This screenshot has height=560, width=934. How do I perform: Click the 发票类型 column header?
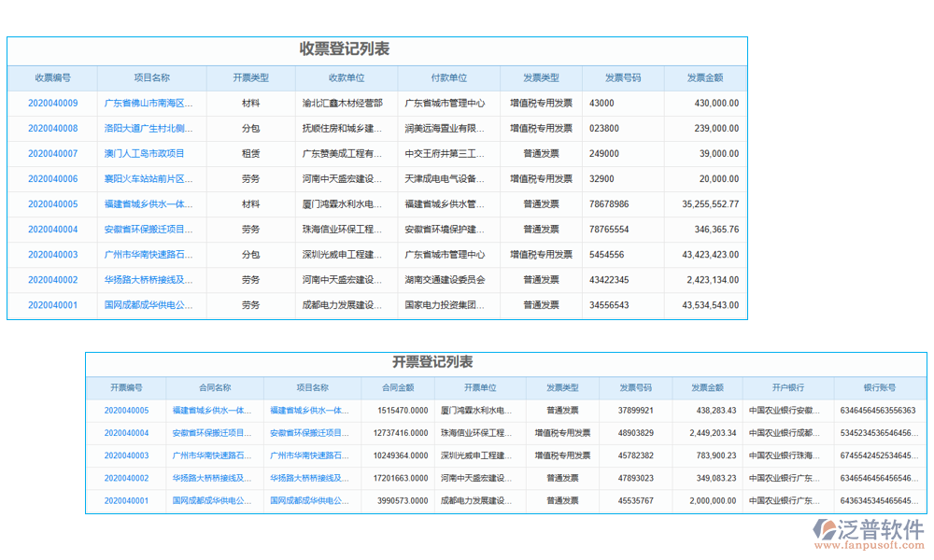click(541, 78)
